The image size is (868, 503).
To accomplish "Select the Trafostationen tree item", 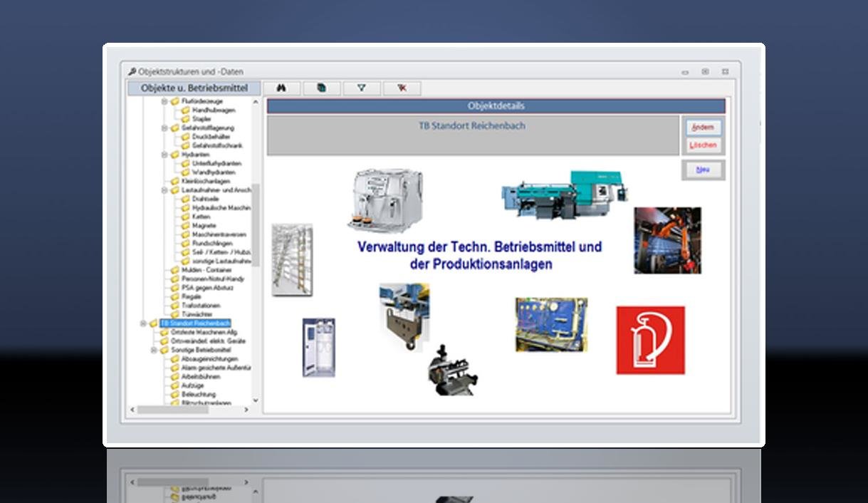I will [201, 306].
